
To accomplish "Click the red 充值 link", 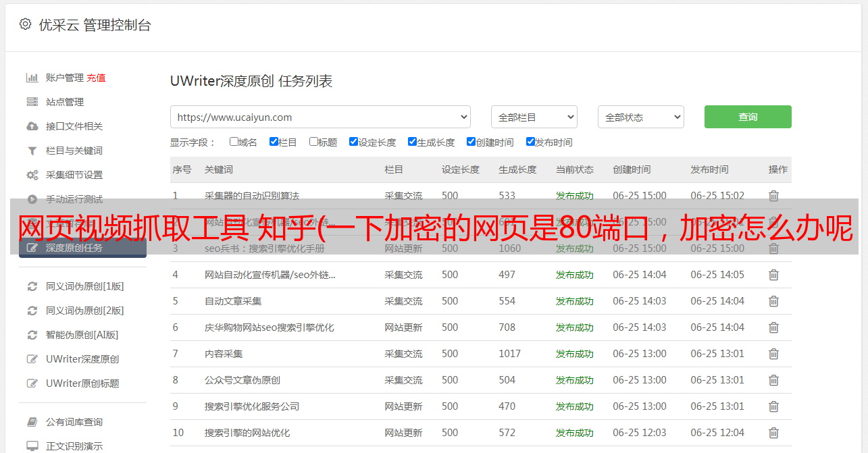I will coord(96,78).
